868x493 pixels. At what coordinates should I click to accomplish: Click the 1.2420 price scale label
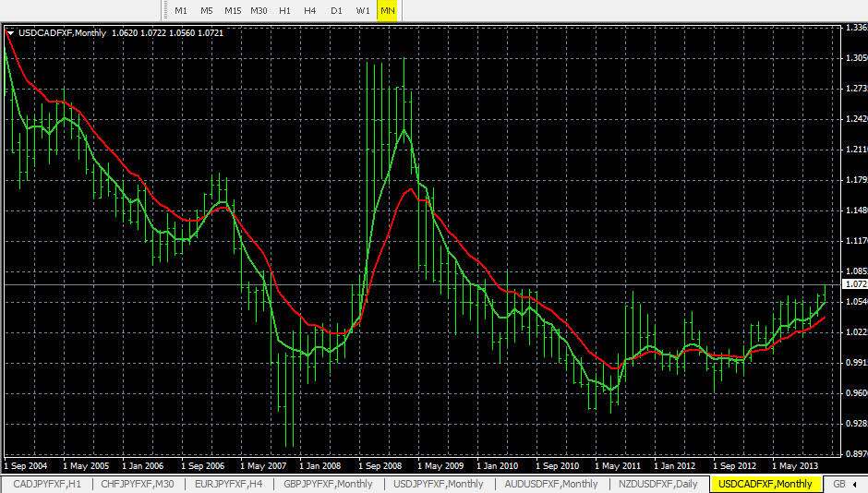856,119
